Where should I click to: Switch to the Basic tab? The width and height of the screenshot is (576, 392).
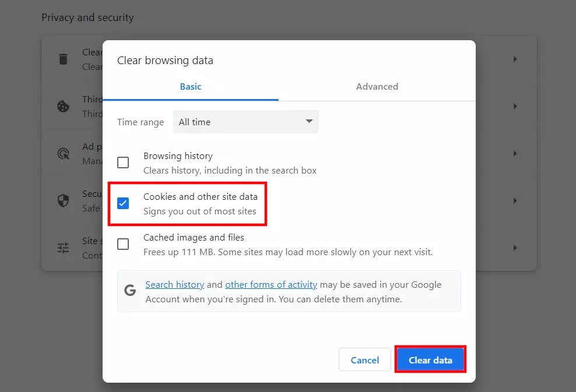click(x=190, y=86)
